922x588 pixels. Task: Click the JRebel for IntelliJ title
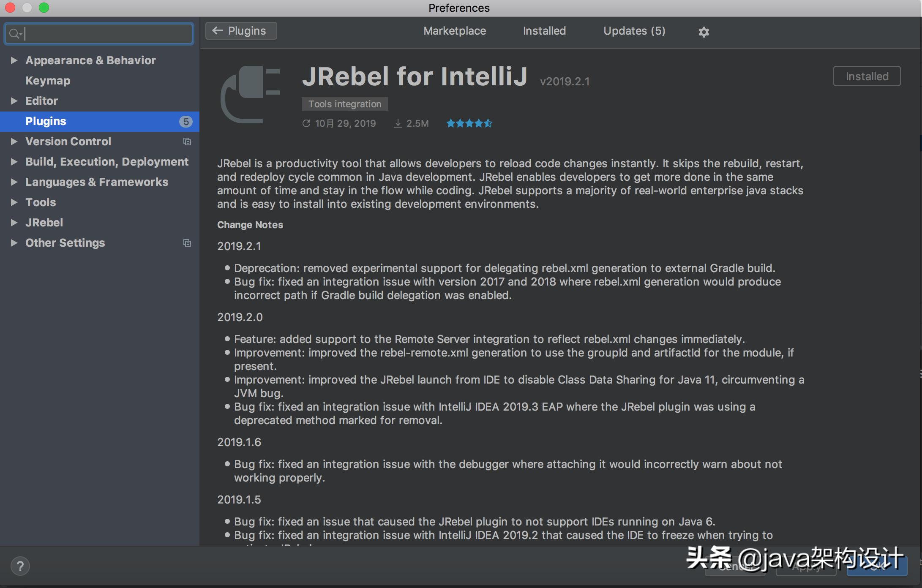[x=415, y=76]
